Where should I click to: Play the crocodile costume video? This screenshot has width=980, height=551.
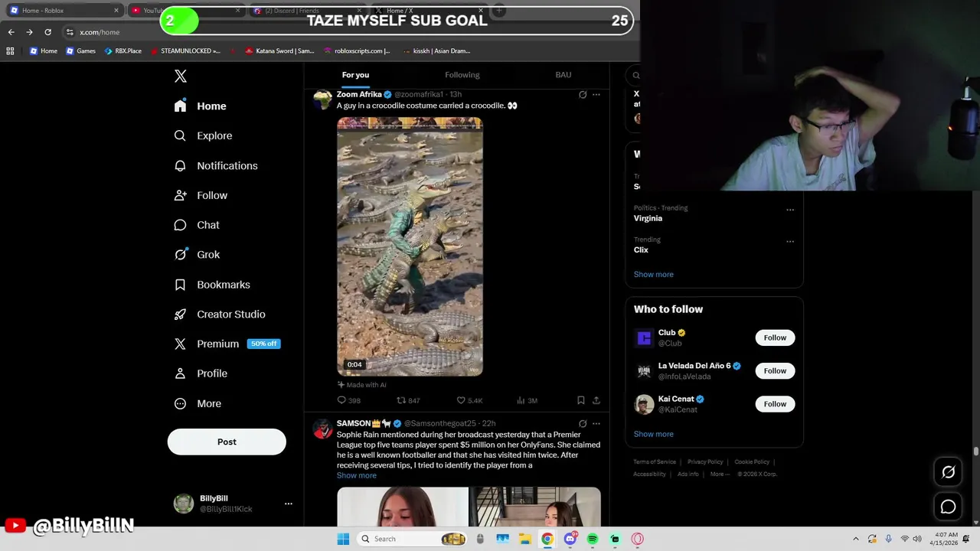(x=410, y=246)
